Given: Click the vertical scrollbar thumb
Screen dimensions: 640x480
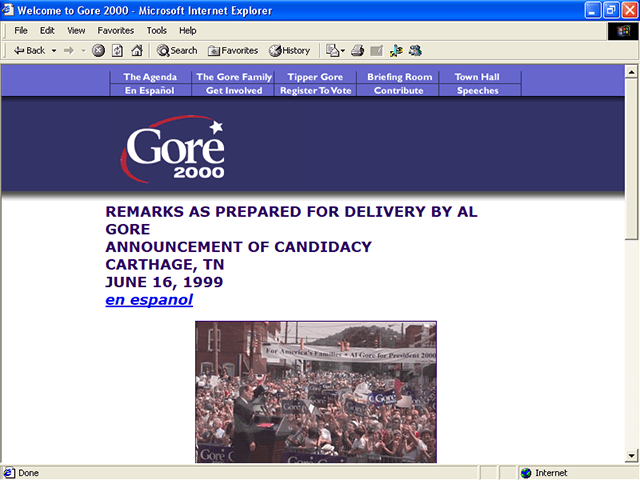Looking at the screenshot, I should pyautogui.click(x=631, y=159).
